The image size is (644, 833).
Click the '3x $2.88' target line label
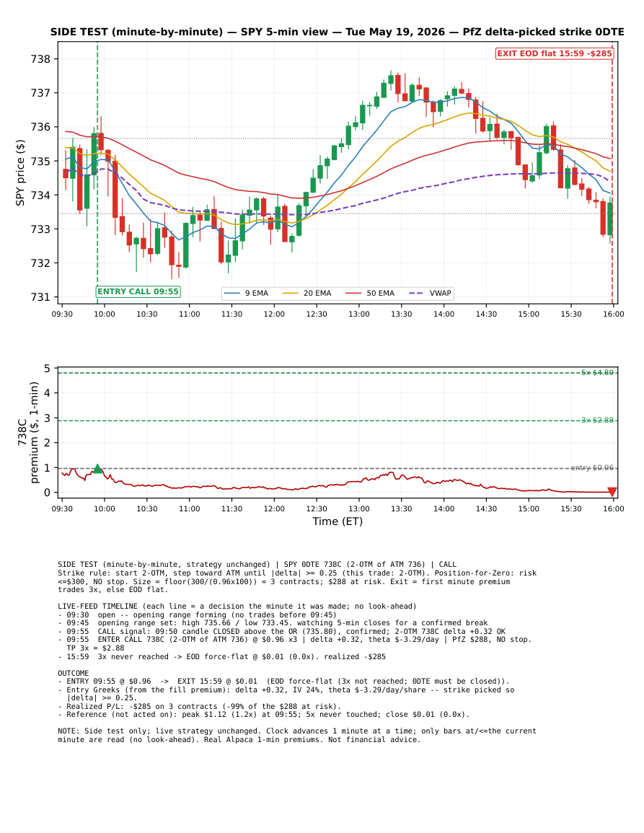597,420
